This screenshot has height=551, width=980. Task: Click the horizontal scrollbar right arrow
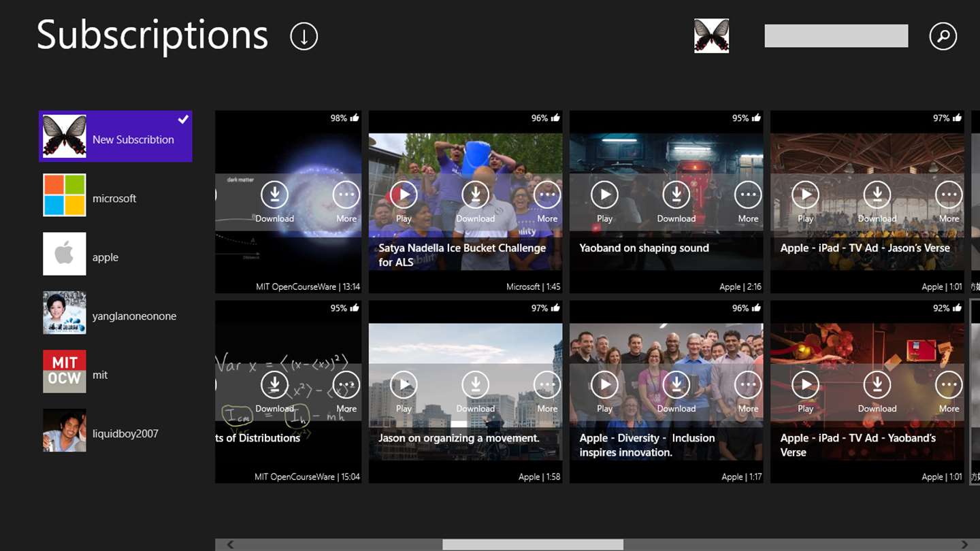point(964,544)
